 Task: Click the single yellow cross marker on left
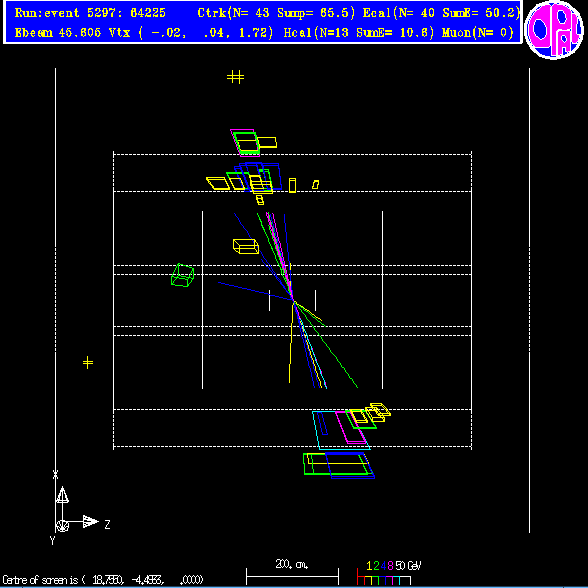88,363
